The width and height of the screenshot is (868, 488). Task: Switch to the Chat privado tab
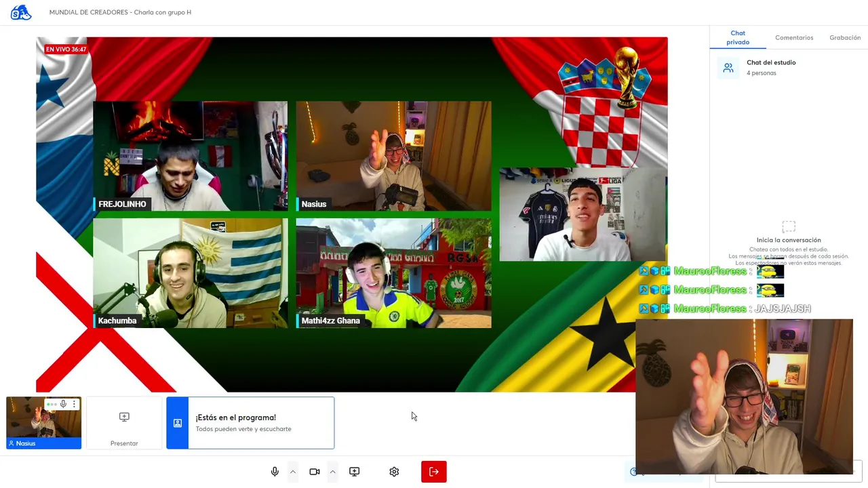point(738,37)
